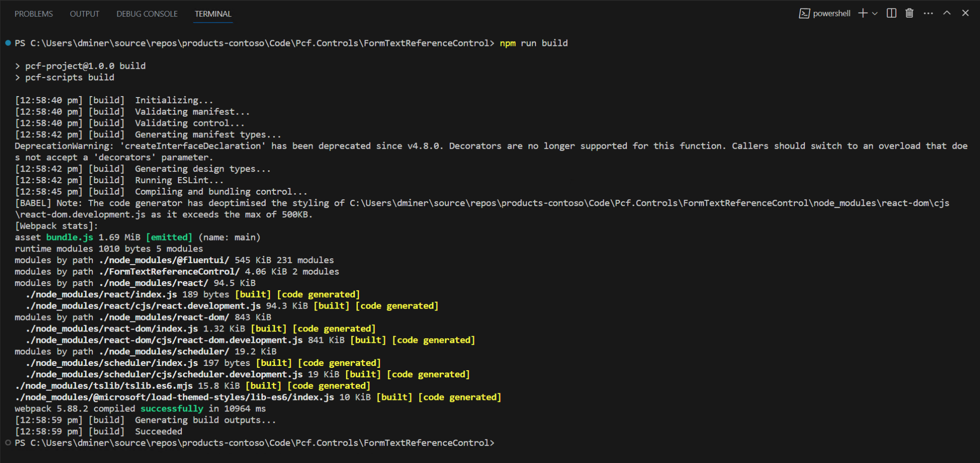Open the OUTPUT tab
Image resolution: width=980 pixels, height=463 pixels.
click(84, 14)
